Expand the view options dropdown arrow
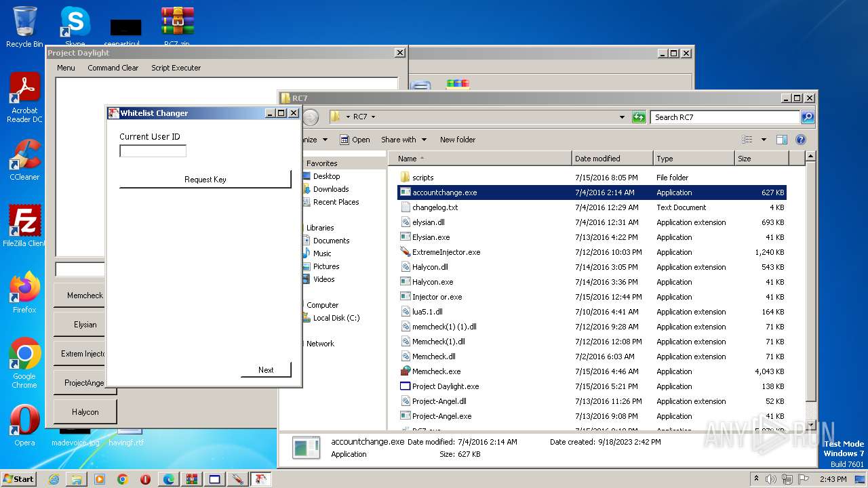The width and height of the screenshot is (868, 488). [764, 140]
